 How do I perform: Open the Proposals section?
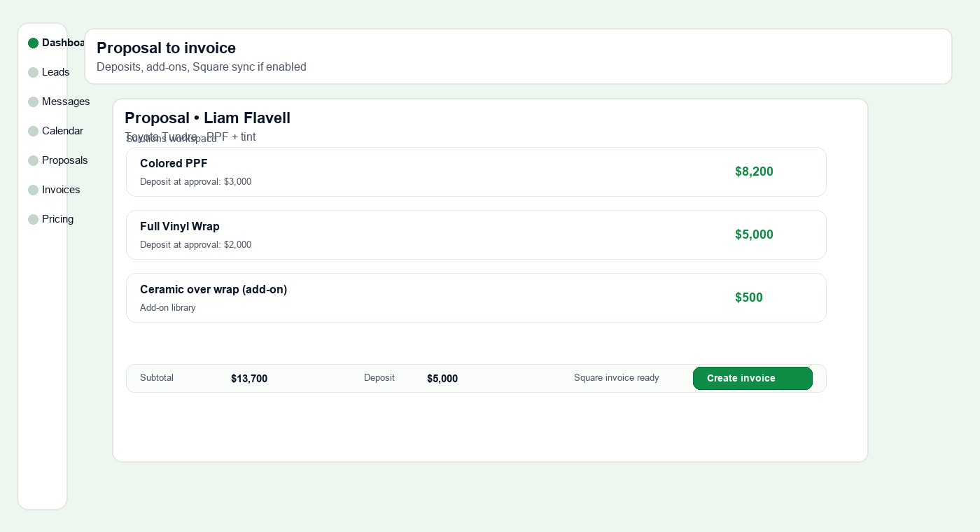64,160
